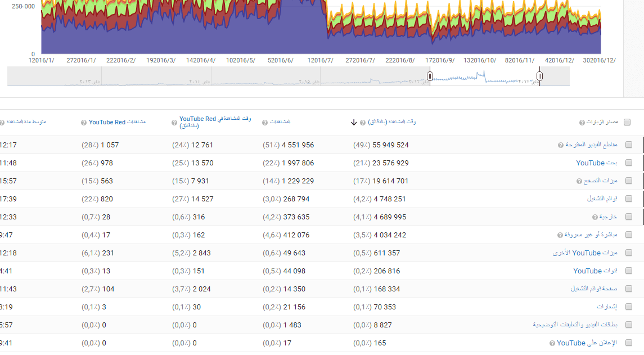
Task: Open صفحة قوائم التشغيل traffic source link
Action: 594,289
